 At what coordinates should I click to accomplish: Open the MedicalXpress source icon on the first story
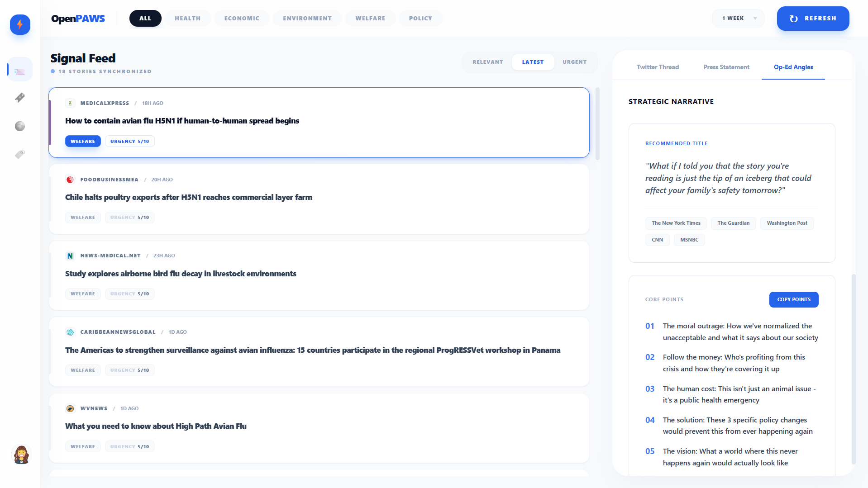pyautogui.click(x=70, y=103)
